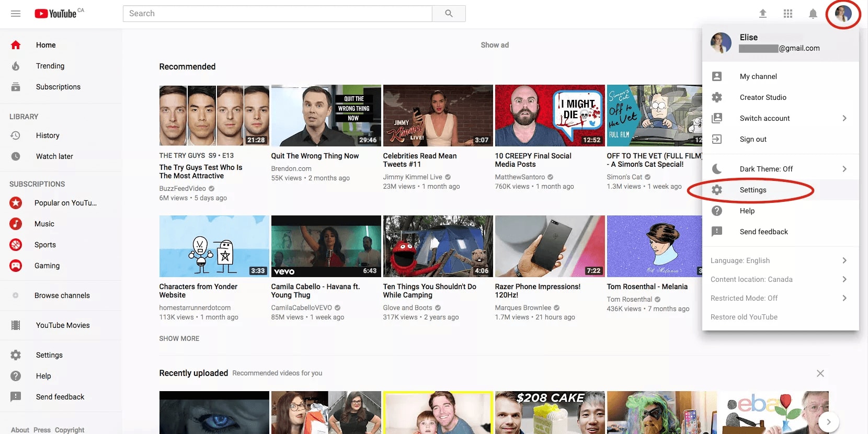Click Ten Things You Shouldn't Do title

(x=429, y=291)
